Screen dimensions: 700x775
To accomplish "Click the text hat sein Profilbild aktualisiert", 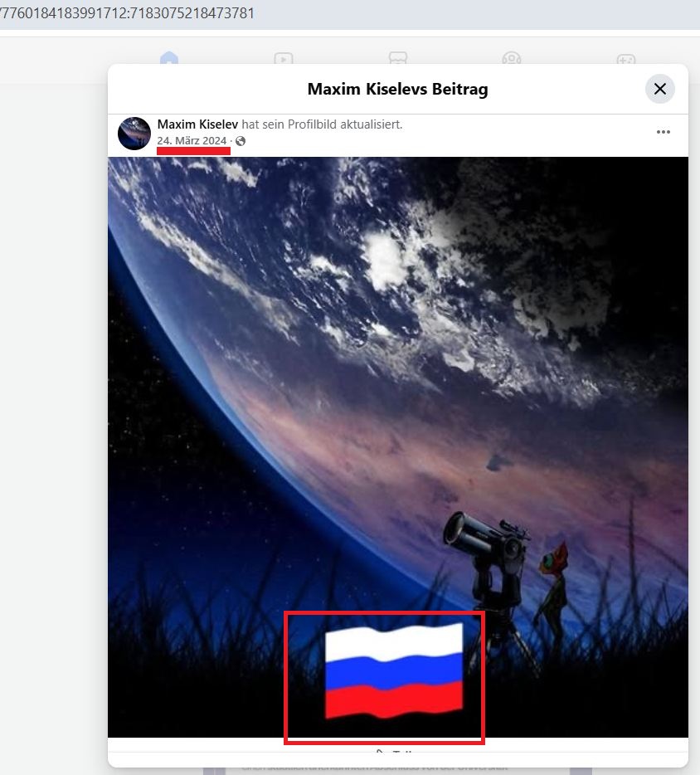I will coord(322,124).
